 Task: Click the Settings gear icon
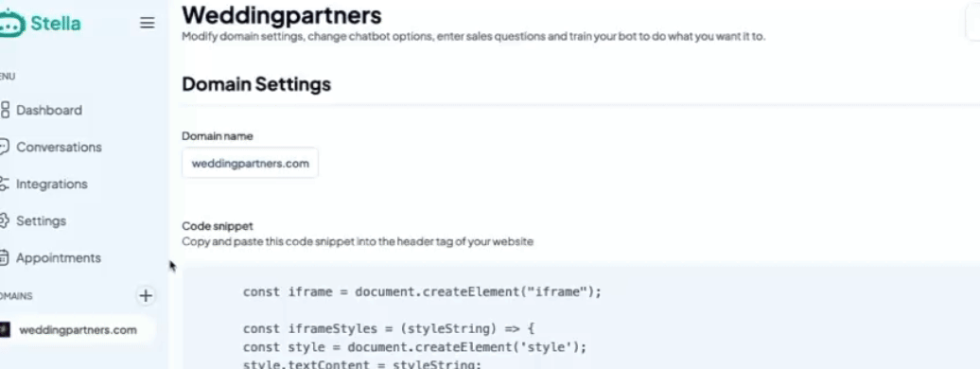pyautogui.click(x=5, y=220)
